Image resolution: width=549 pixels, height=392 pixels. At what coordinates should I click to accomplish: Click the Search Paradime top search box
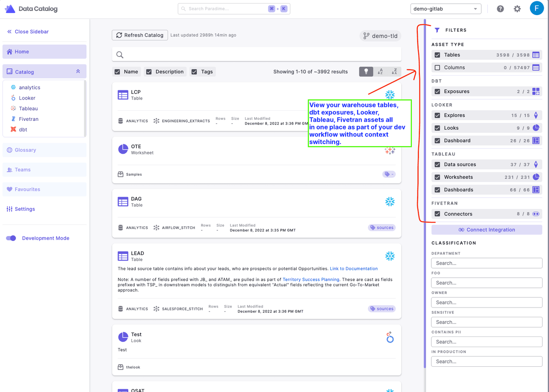tap(234, 9)
